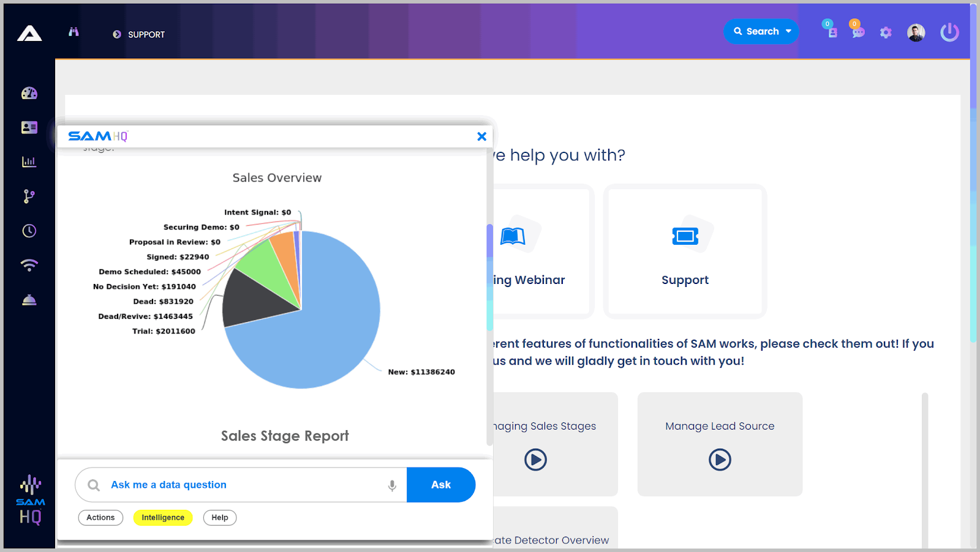The image size is (980, 552).
Task: Click the branch workflow icon in sidebar
Action: pos(29,196)
